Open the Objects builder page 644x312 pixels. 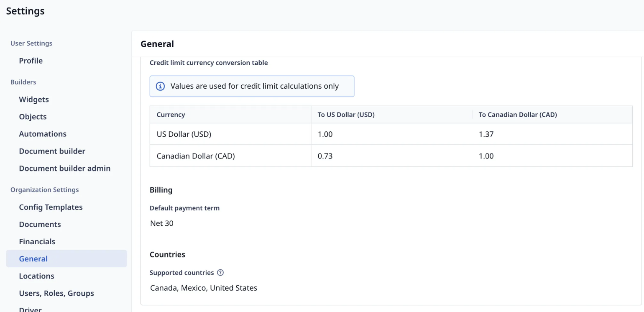[x=33, y=117]
